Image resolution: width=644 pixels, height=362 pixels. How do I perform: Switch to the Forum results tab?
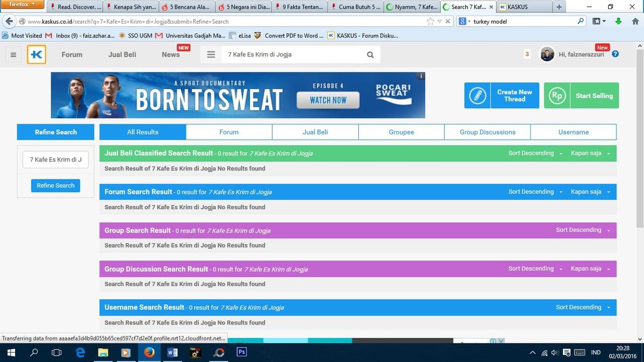coord(229,132)
